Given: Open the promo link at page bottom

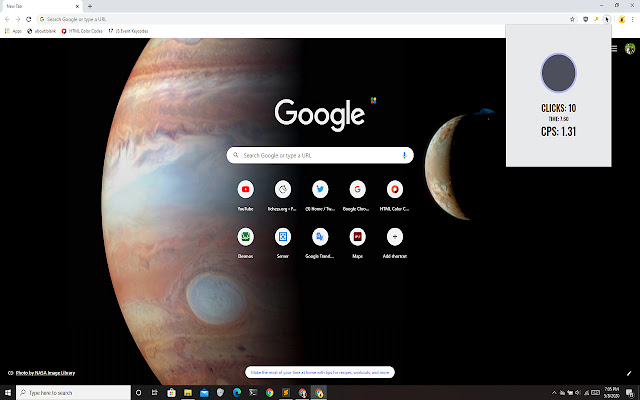Looking at the screenshot, I should tap(320, 372).
